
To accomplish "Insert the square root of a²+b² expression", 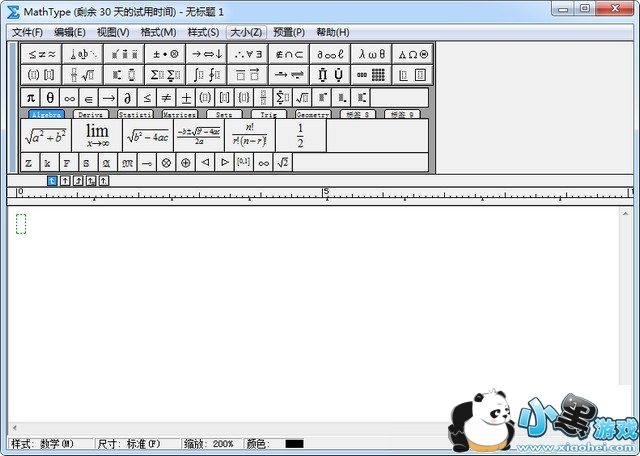I will tap(46, 136).
